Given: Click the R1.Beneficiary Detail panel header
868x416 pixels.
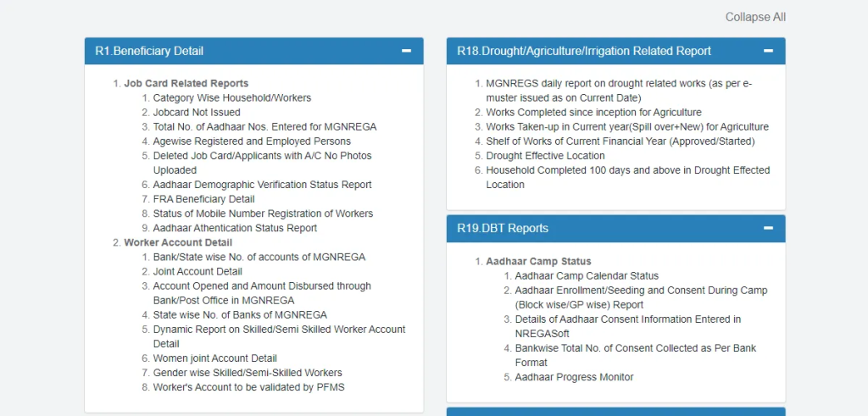Looking at the screenshot, I should point(254,51).
